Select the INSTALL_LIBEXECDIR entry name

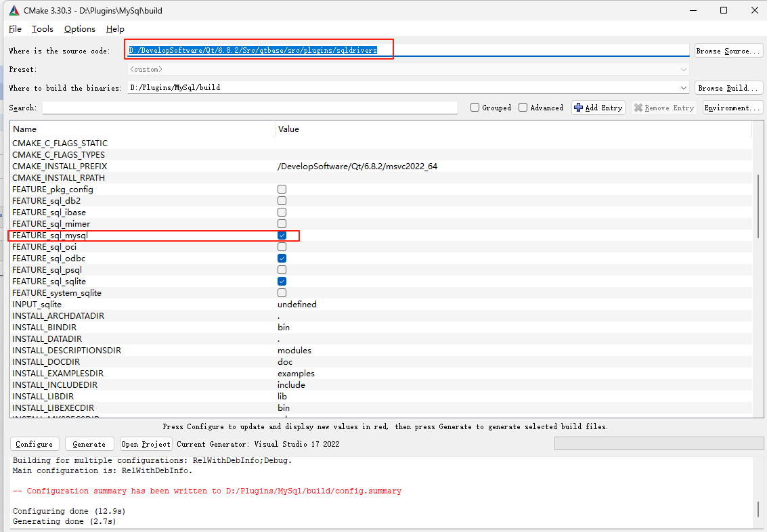tap(53, 408)
